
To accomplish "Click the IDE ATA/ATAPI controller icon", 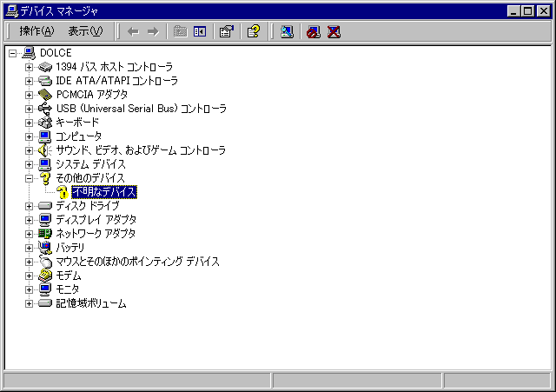I will pyautogui.click(x=45, y=81).
